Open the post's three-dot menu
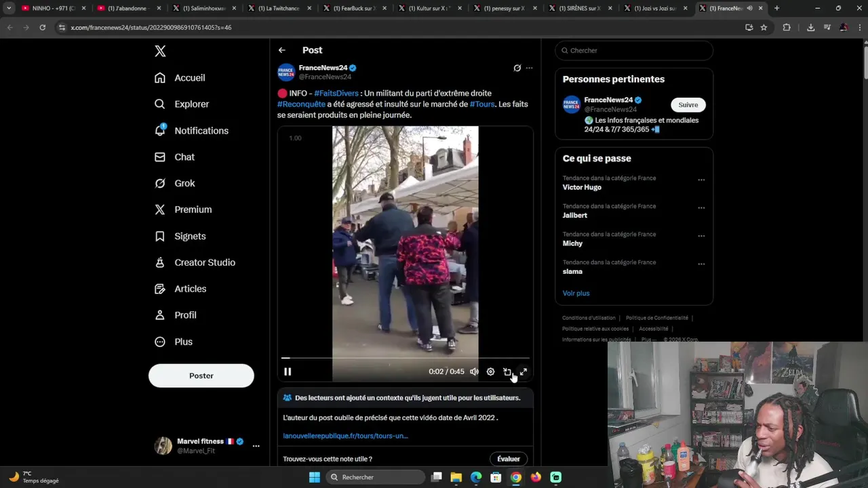Image resolution: width=868 pixels, height=488 pixels. 530,68
